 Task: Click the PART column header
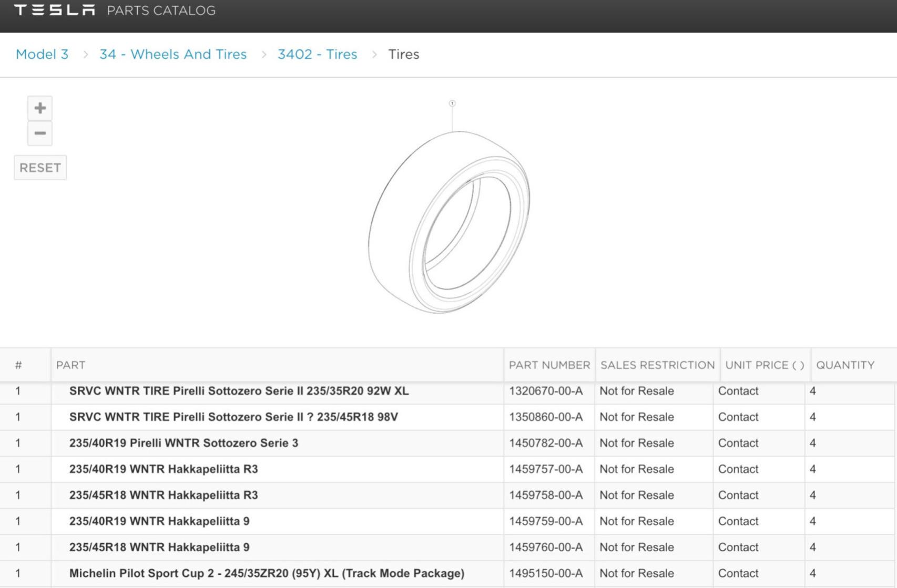71,365
